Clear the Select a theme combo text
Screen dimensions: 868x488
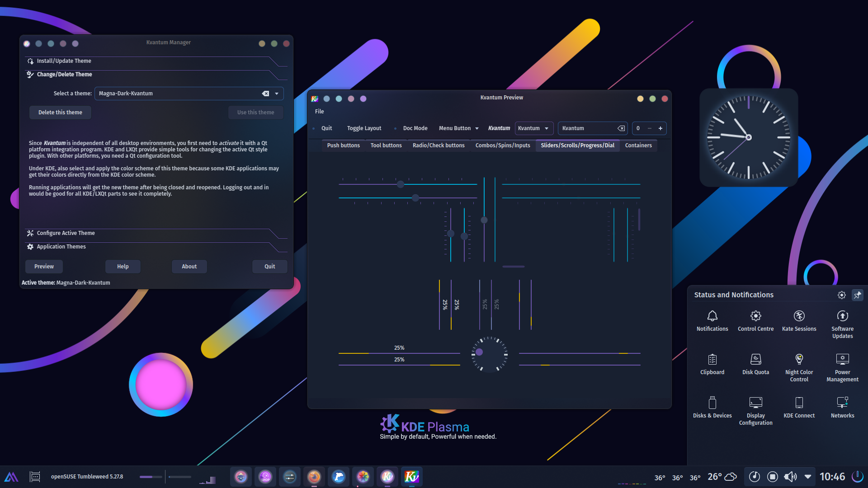265,94
